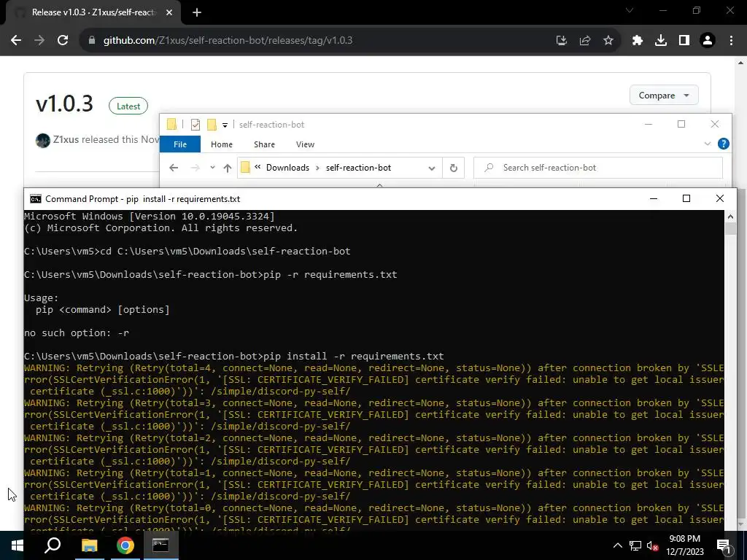Screen dimensions: 747x560
Task: Open Chrome profile avatar
Action: coord(708,41)
